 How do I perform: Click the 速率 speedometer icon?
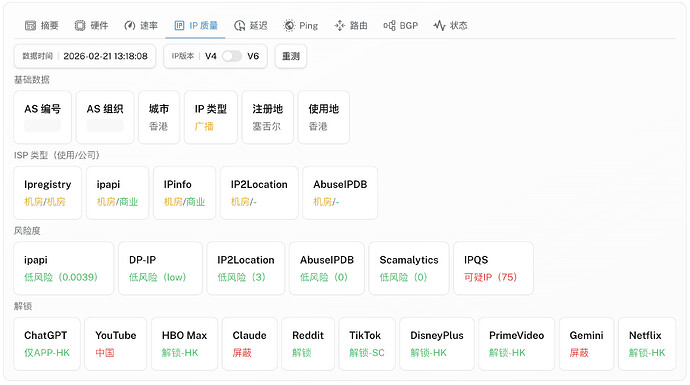[129, 26]
